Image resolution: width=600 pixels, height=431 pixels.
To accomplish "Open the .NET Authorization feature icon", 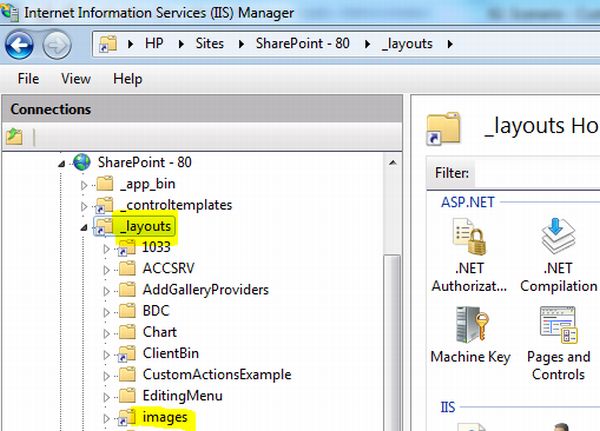I will [x=470, y=237].
